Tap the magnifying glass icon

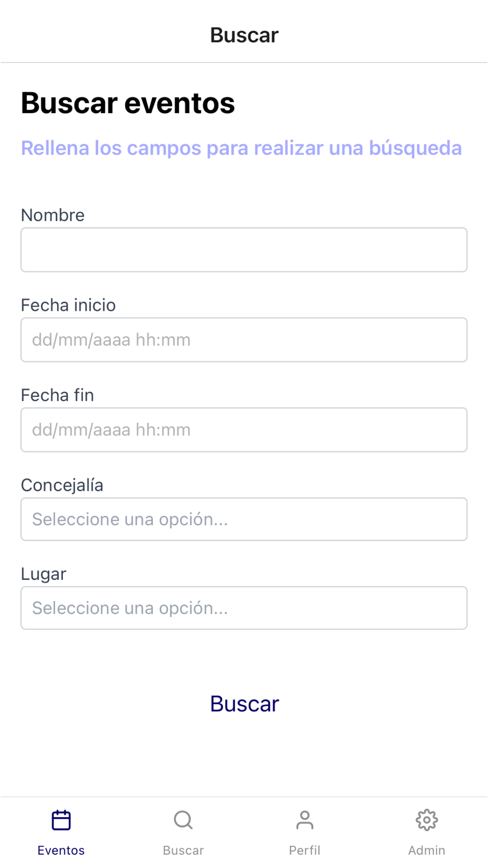click(183, 820)
